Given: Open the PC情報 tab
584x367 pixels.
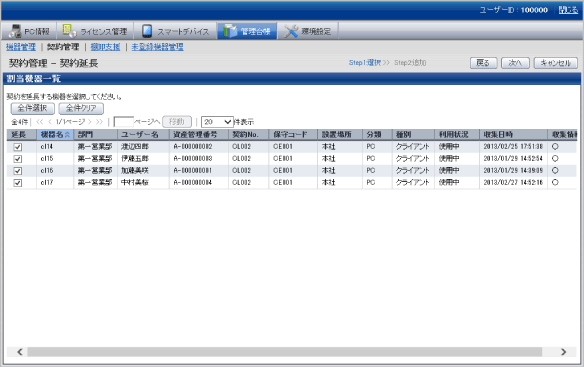Looking at the screenshot, I should click(x=29, y=31).
